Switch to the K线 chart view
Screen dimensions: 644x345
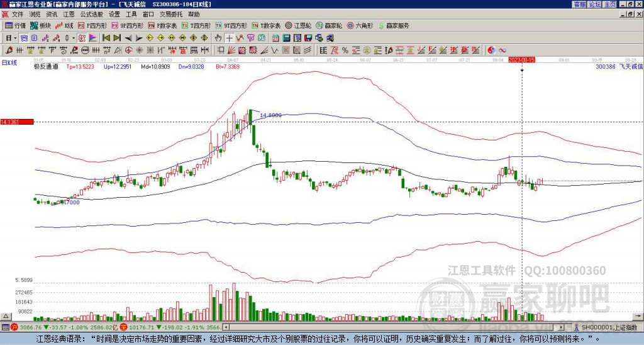coord(65,25)
